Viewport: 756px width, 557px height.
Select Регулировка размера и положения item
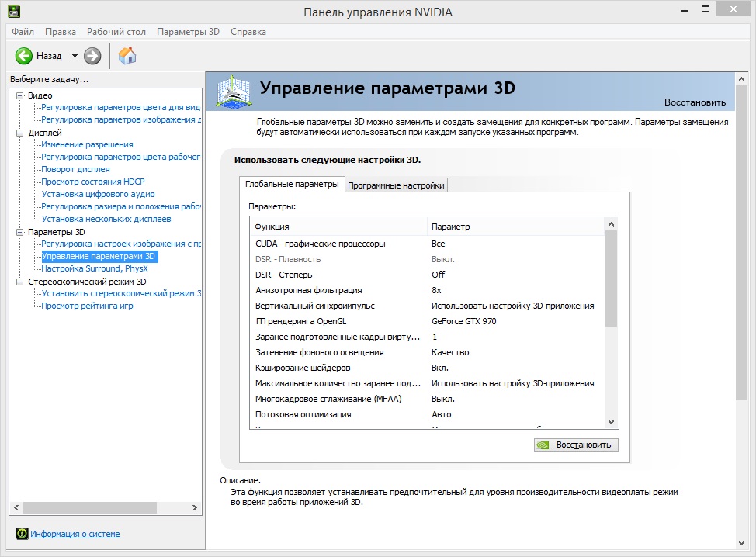pyautogui.click(x=121, y=206)
